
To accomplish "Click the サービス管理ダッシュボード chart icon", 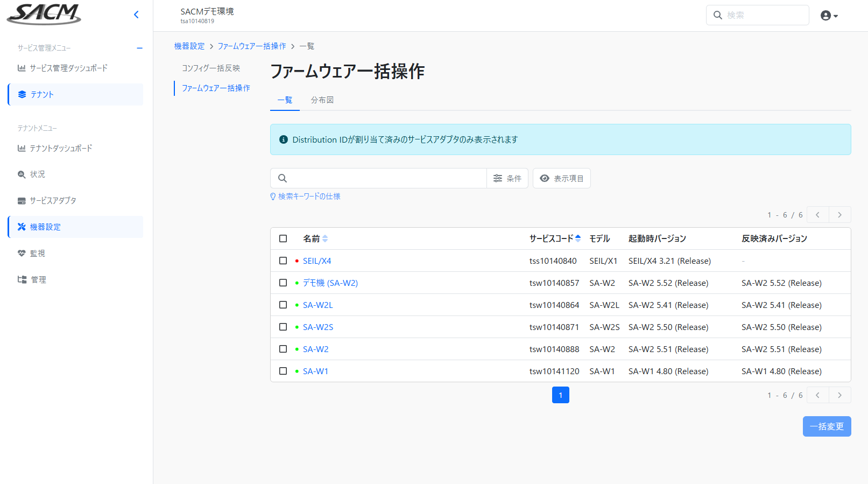I will [22, 68].
